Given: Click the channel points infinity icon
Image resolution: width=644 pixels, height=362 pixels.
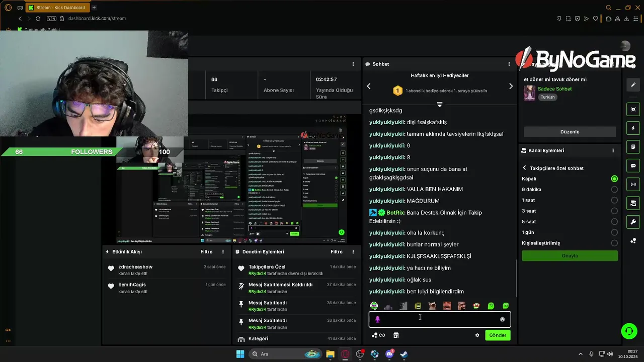Looking at the screenshot, I should pyautogui.click(x=378, y=335).
